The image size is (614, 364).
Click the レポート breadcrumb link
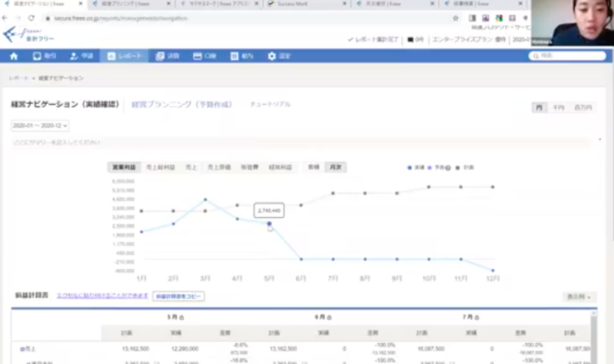tap(18, 78)
